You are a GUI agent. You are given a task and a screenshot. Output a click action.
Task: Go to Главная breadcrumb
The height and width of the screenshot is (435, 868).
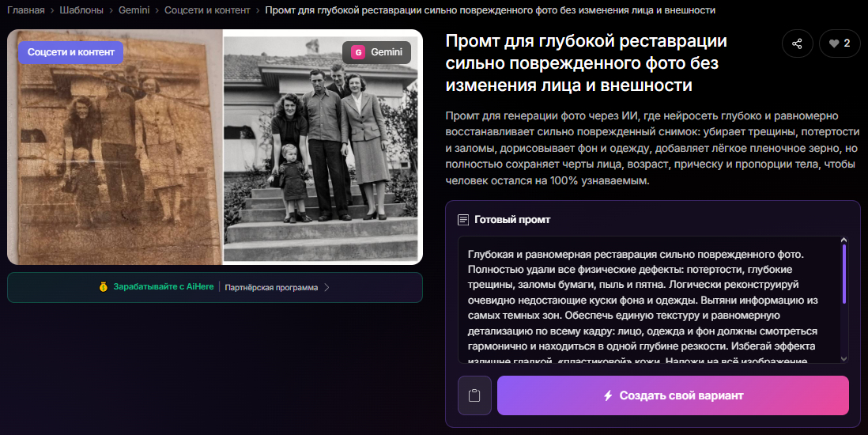tap(26, 10)
